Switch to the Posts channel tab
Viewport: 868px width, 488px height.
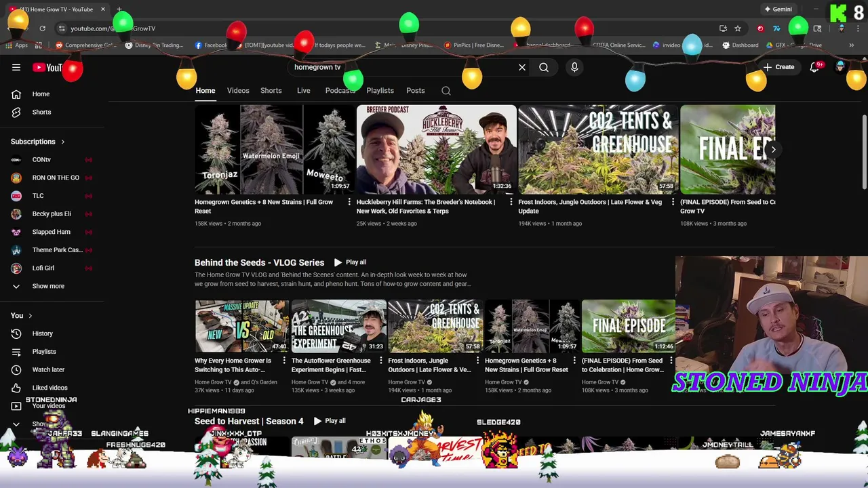(x=416, y=91)
